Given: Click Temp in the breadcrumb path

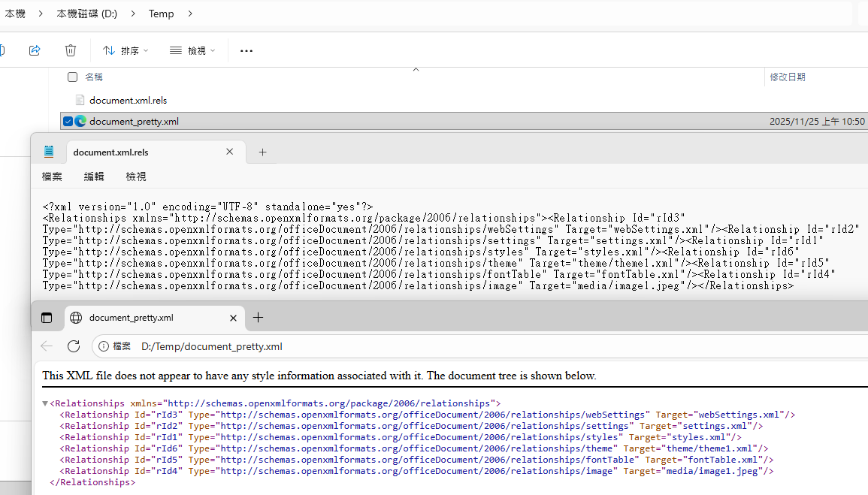Looking at the screenshot, I should (x=161, y=14).
